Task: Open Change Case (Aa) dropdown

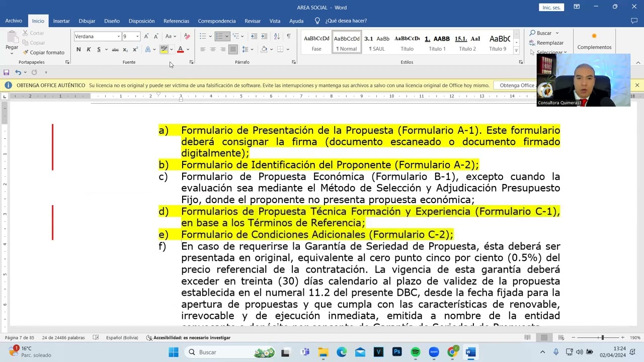Action: coord(170,36)
